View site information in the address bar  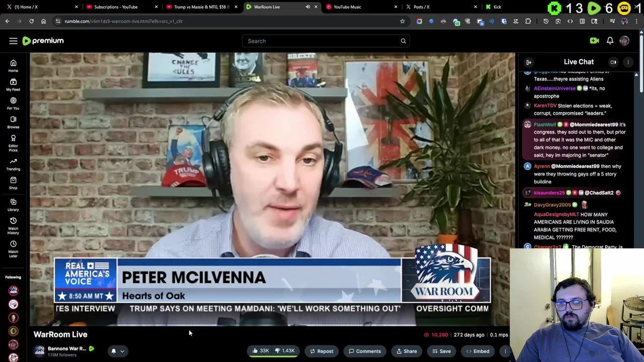pyautogui.click(x=58, y=21)
